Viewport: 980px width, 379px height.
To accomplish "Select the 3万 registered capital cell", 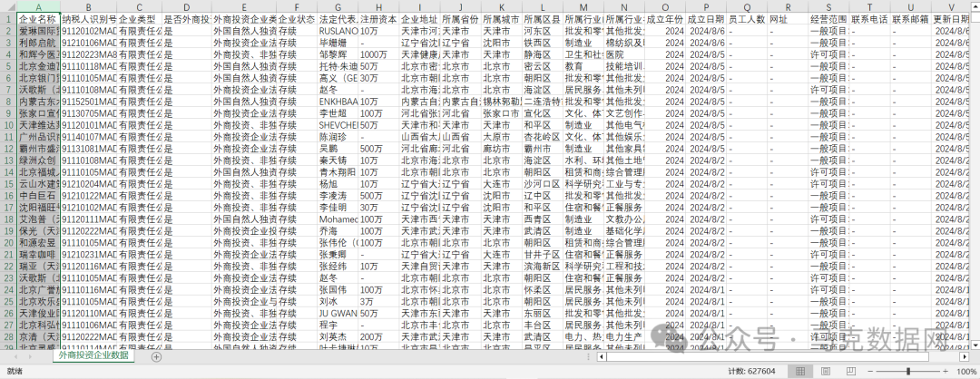I will 378,301.
